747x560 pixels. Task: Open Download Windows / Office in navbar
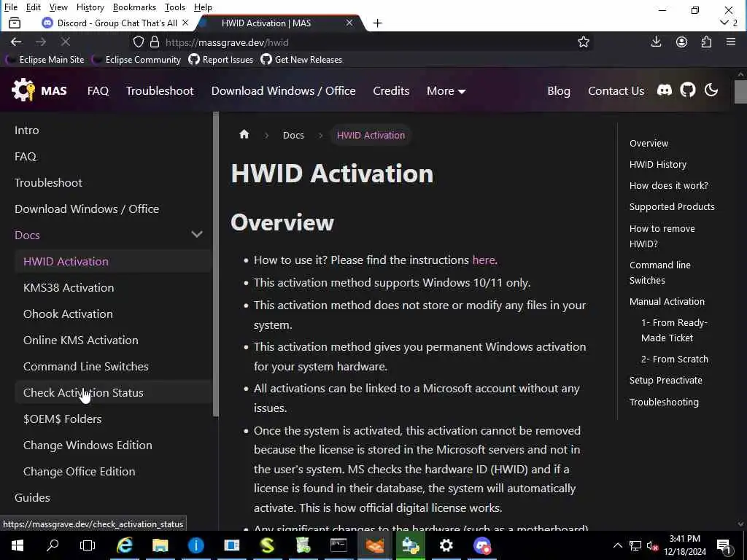[284, 90]
